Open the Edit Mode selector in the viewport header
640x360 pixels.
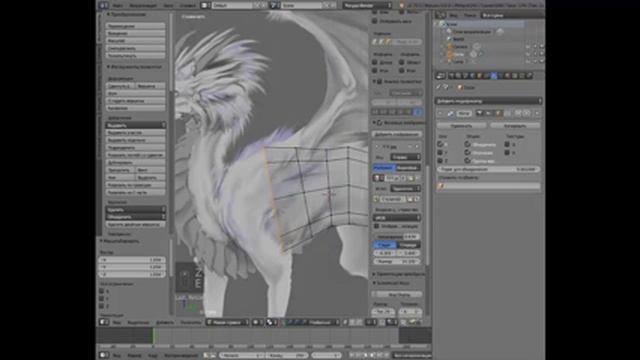click(227, 322)
